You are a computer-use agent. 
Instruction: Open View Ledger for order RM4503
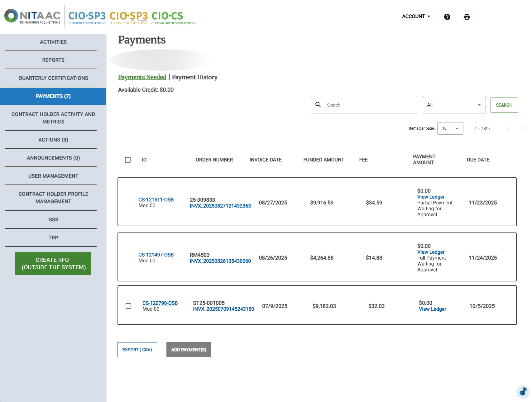pos(431,252)
